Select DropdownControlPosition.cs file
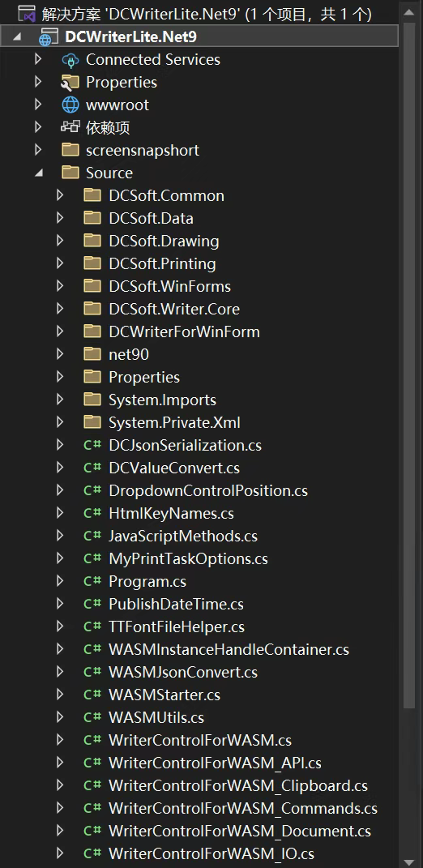 point(208,490)
